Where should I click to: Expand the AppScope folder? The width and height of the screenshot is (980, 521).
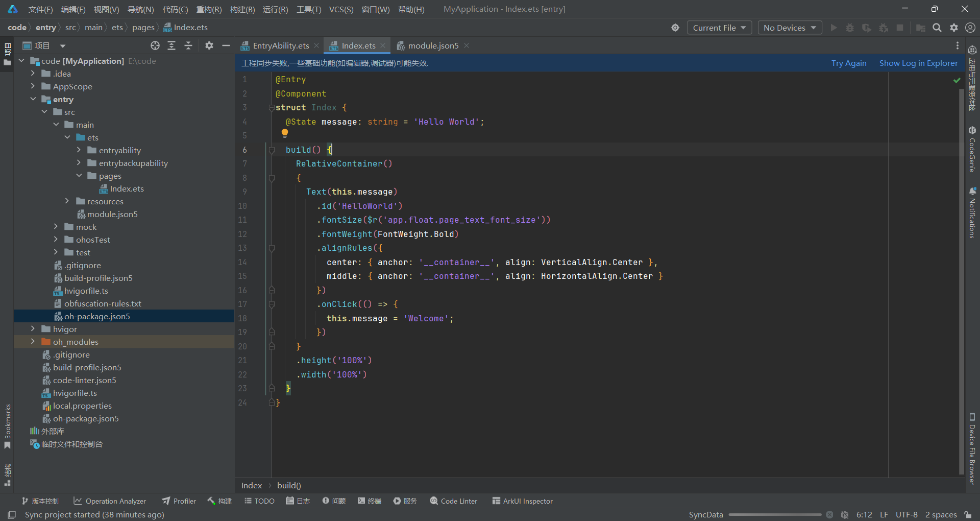point(33,86)
